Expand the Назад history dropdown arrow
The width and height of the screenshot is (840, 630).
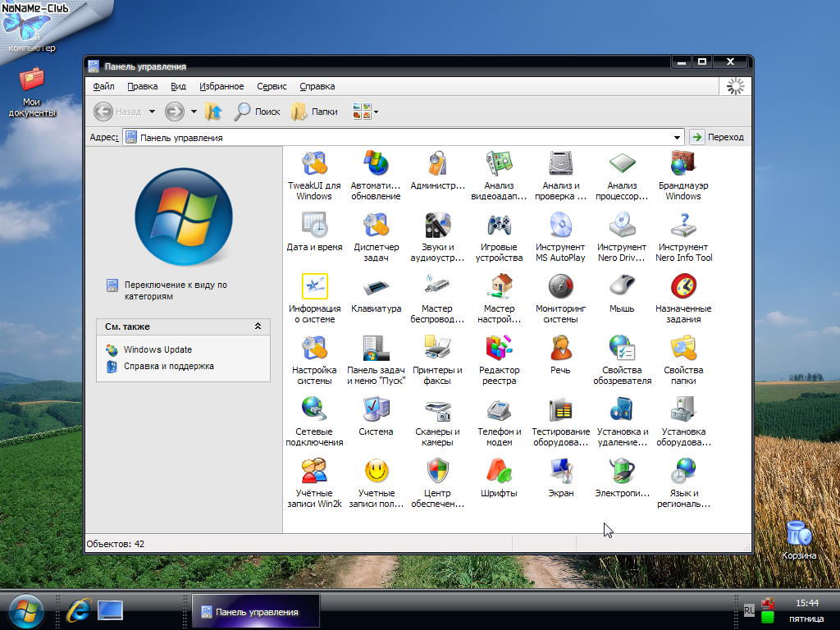pos(152,112)
